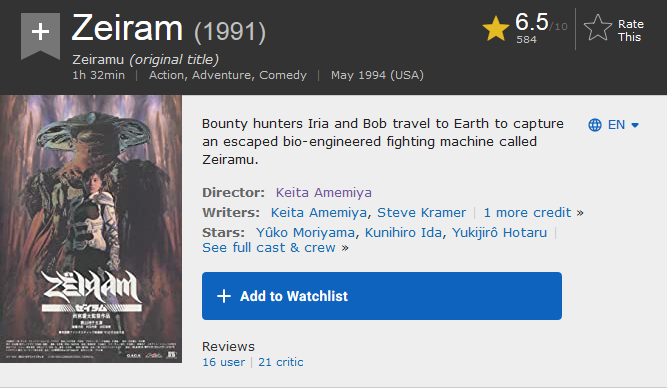The width and height of the screenshot is (667, 388).
Task: Open the 21 critic reviews
Action: tap(281, 362)
